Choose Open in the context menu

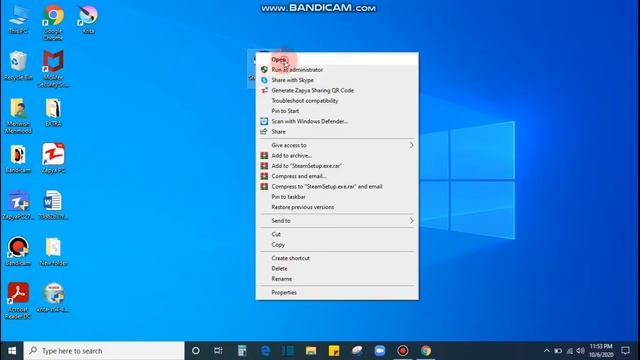click(337, 60)
